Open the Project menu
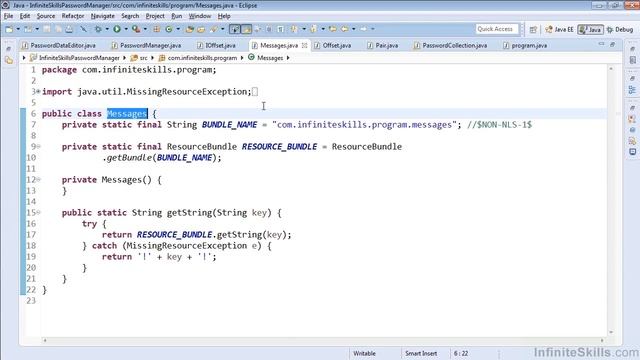Screen dimensions: 640x360 click(x=155, y=16)
